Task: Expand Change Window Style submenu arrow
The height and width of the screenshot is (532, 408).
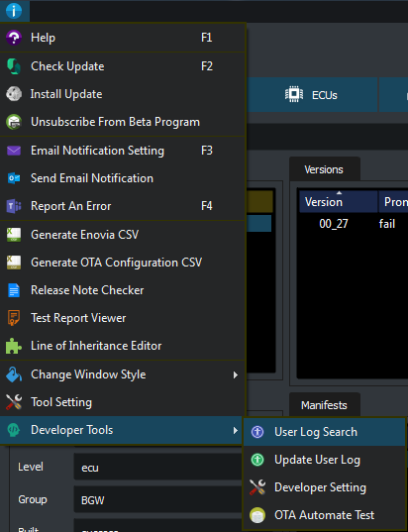Action: click(236, 374)
